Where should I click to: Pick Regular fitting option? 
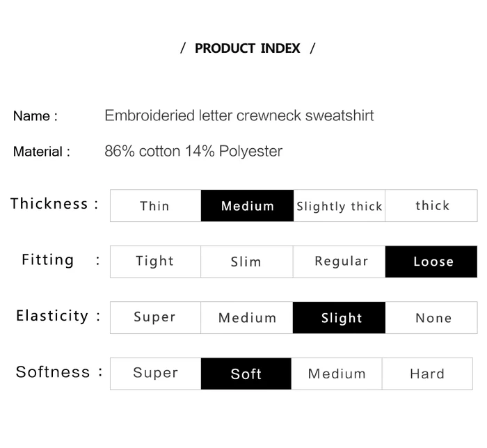[x=341, y=262]
